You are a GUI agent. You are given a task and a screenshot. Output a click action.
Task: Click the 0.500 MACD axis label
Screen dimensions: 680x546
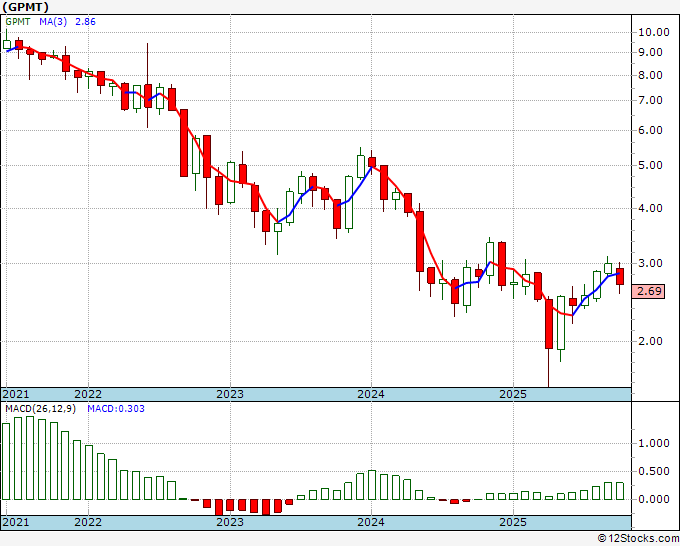654,472
